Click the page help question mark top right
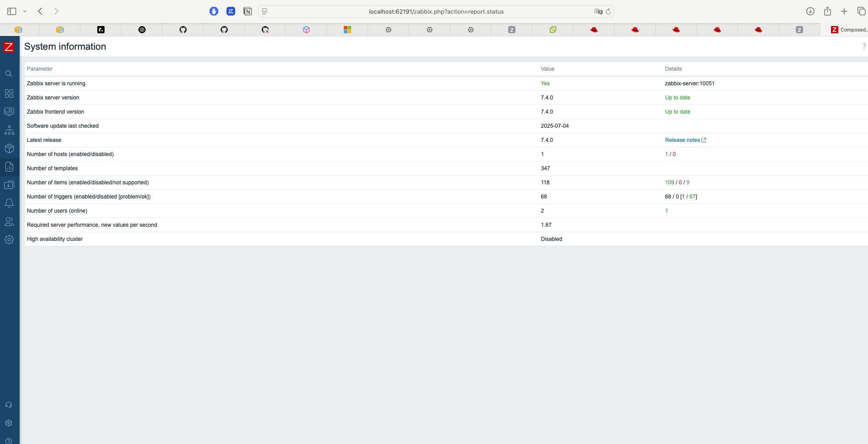Viewport: 868px width, 444px height. click(x=864, y=47)
